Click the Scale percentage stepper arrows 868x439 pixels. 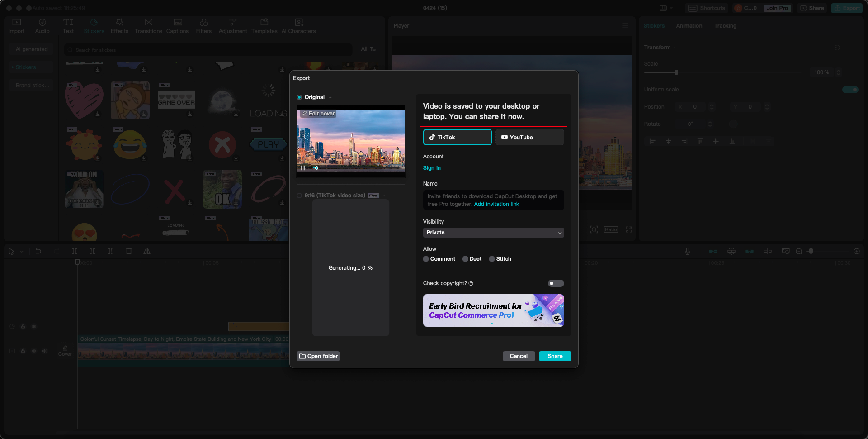pyautogui.click(x=839, y=72)
